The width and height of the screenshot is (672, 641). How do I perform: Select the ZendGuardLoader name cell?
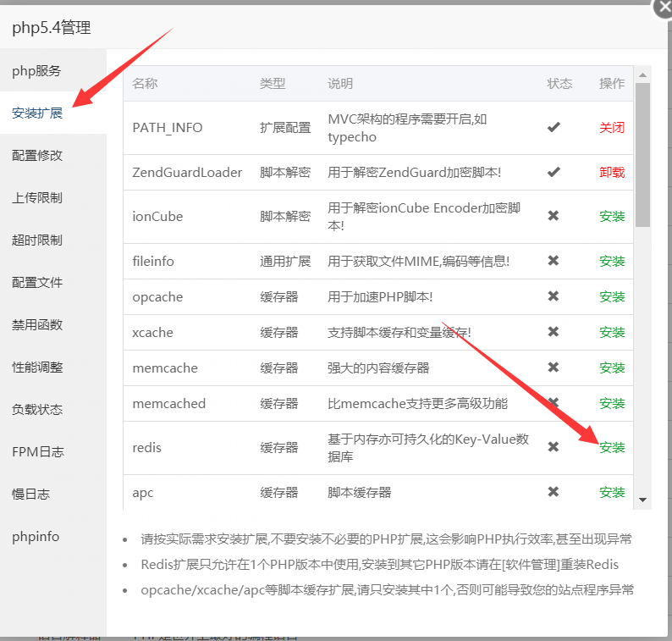[187, 173]
